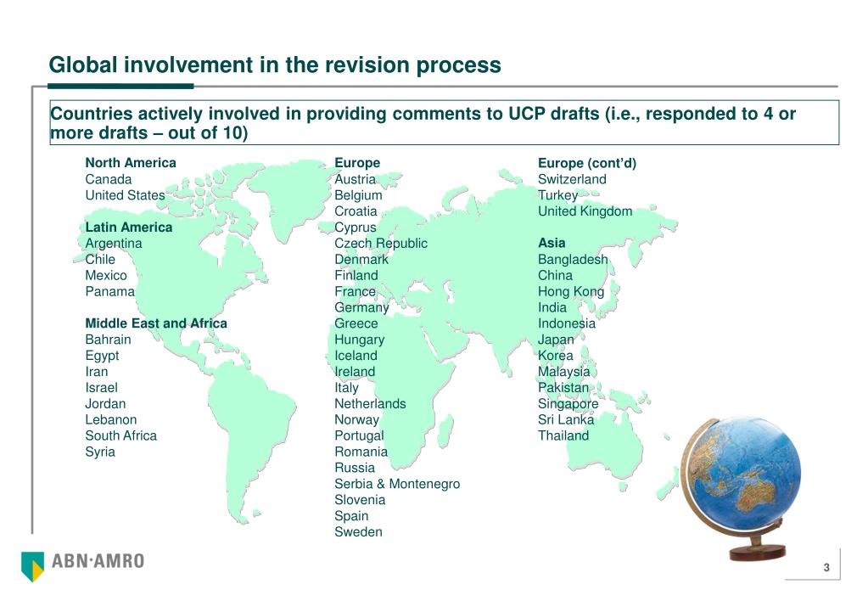Click the country 'Korea'
This screenshot has width=868, height=601.
point(555,356)
